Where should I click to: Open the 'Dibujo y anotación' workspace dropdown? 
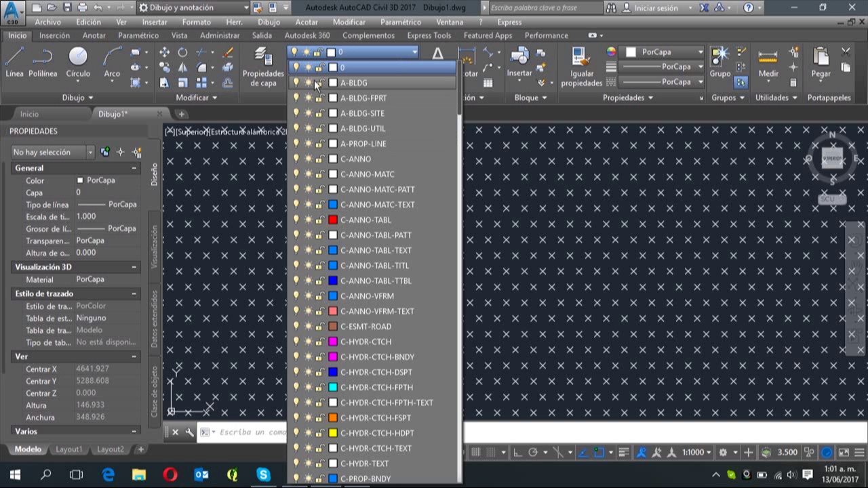193,8
